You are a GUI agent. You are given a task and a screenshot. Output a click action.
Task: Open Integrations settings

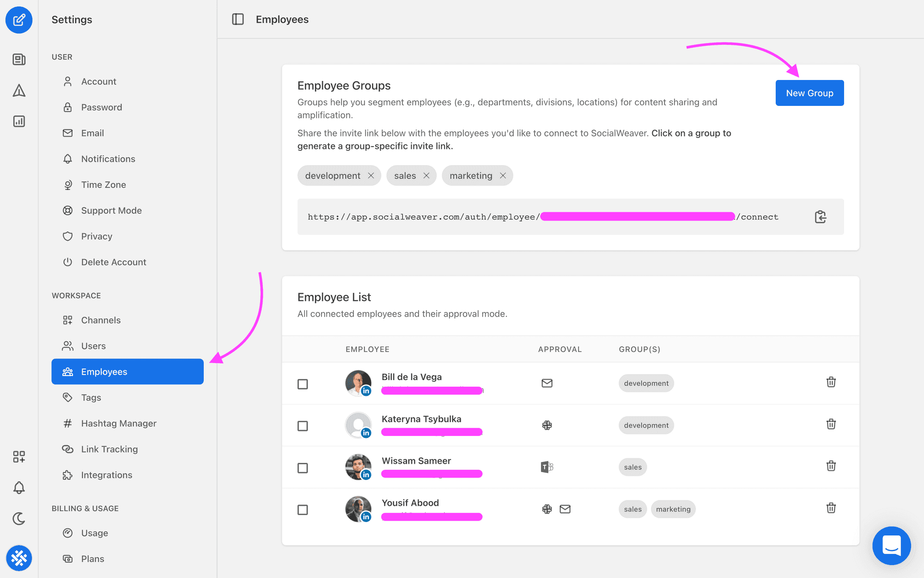(128, 475)
